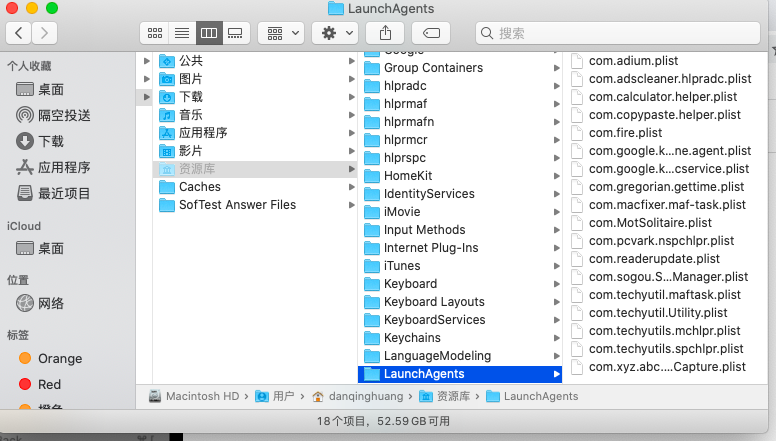Open the hlprmaf folder icon
The width and height of the screenshot is (776, 441).
[372, 104]
